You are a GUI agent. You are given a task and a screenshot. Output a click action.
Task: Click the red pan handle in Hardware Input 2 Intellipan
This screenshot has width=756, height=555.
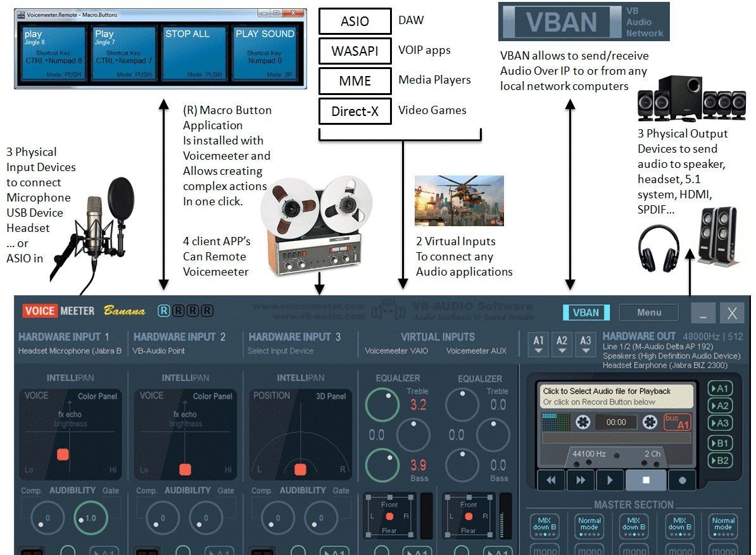coord(185,469)
